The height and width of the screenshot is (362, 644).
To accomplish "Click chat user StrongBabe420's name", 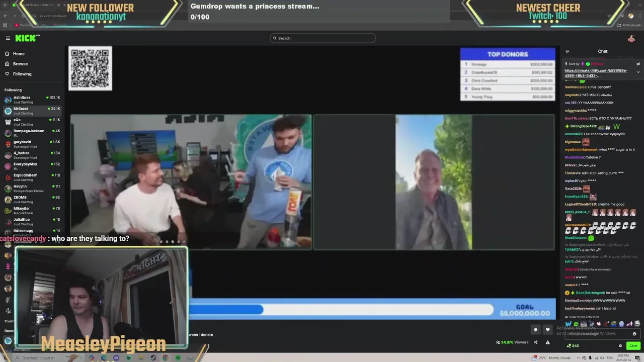I will 583,126.
